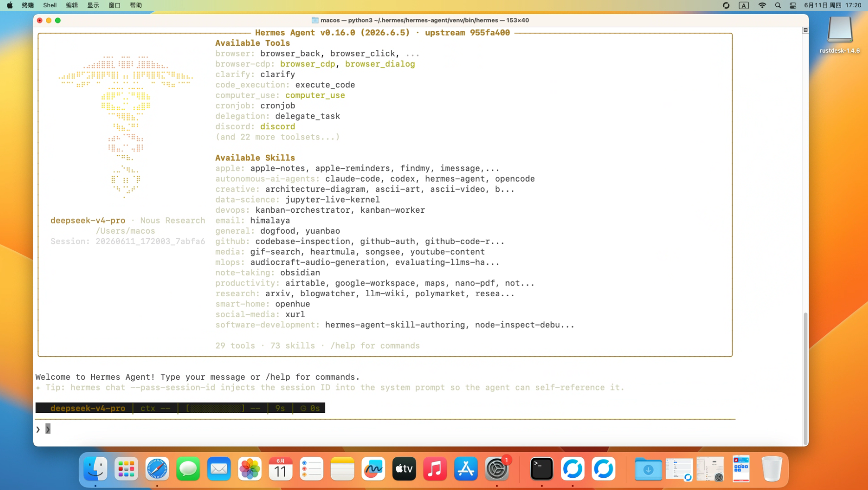Click "browser_dialog" tool name
868x490 pixels.
pos(380,64)
